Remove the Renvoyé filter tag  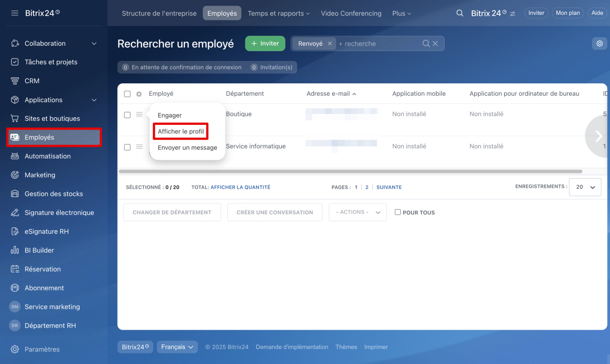[330, 43]
